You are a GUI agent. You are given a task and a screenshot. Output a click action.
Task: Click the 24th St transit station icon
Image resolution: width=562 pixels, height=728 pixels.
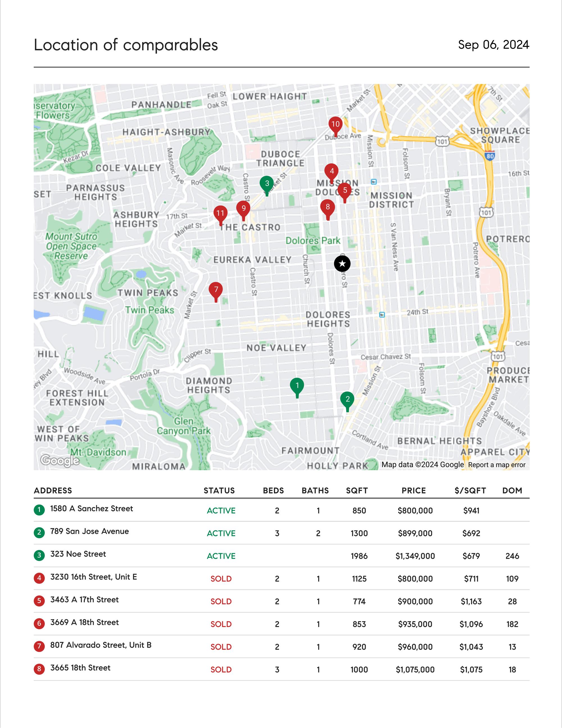(382, 315)
